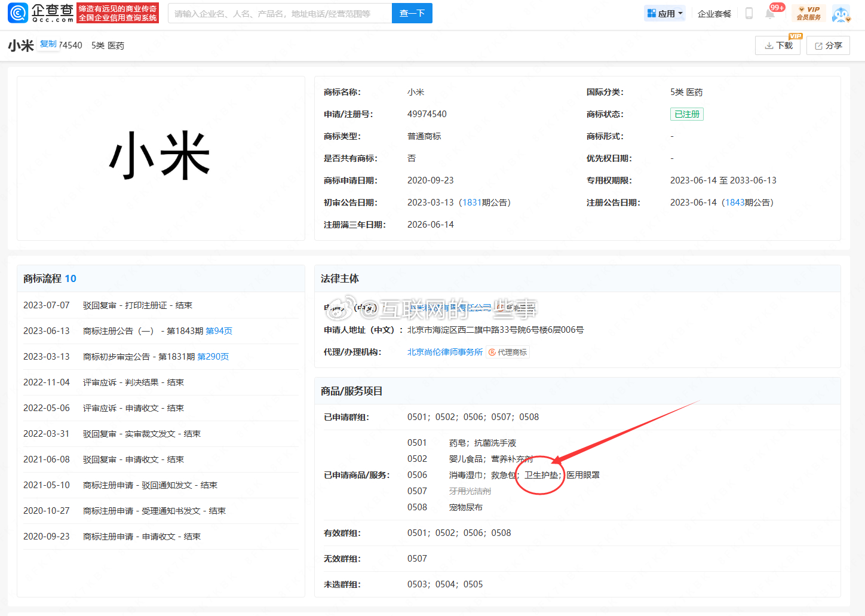
Task: Click the 消毒湿巾 goods item
Action: tap(466, 475)
